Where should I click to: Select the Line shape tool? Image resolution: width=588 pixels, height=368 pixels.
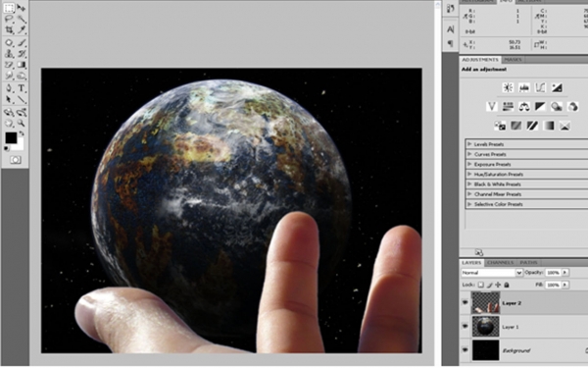click(22, 99)
